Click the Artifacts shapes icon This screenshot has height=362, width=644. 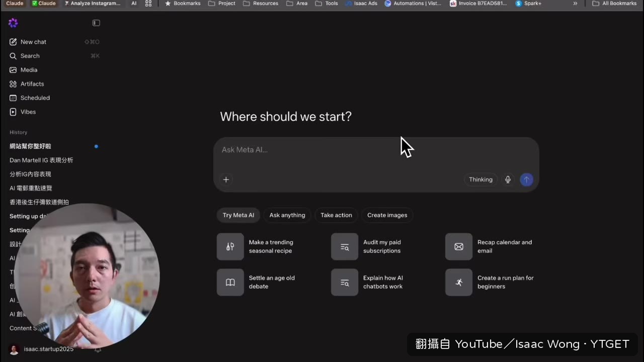click(13, 84)
